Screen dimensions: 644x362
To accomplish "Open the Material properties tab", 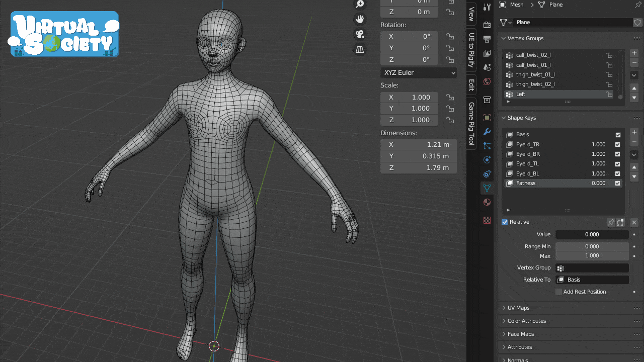I will tap(487, 202).
